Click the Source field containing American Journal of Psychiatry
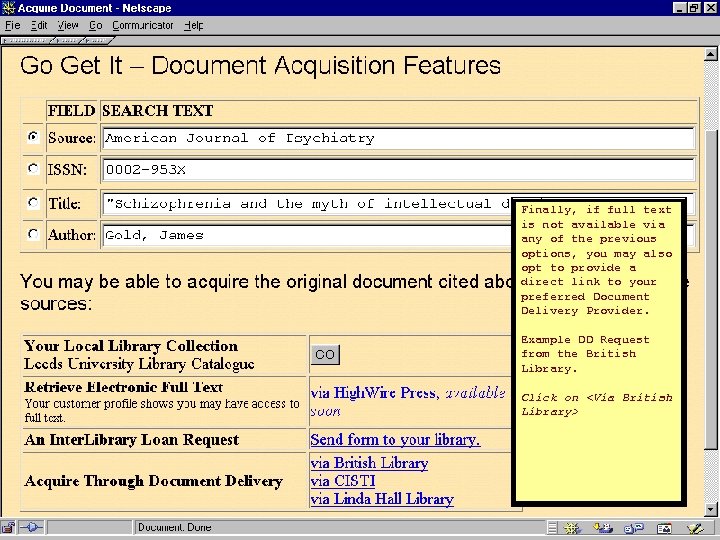Image resolution: width=720 pixels, height=540 pixels. (398, 138)
